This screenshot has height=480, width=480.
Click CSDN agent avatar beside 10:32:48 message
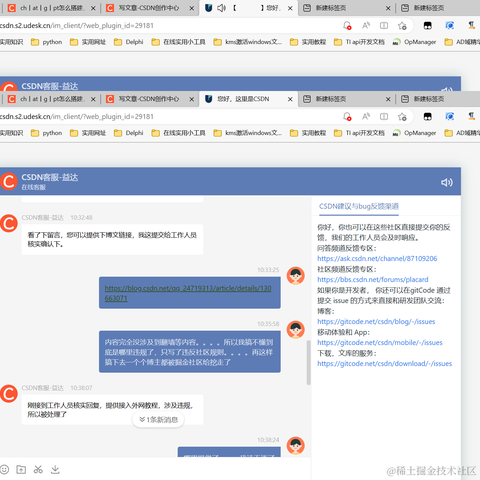pos(9,223)
